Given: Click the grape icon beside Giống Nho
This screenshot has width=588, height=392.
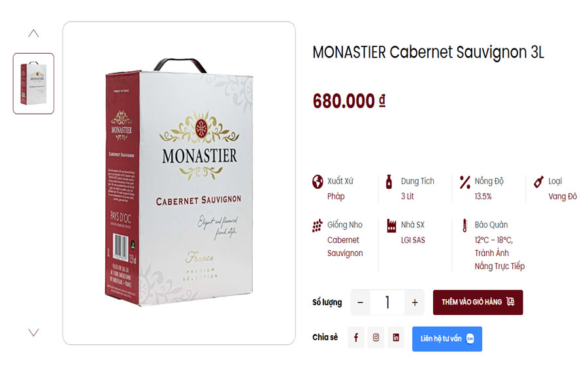Looking at the screenshot, I should tap(318, 225).
